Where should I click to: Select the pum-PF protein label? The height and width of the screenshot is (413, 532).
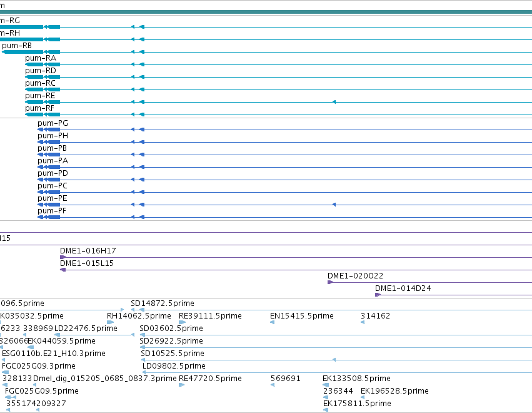[x=52, y=212]
